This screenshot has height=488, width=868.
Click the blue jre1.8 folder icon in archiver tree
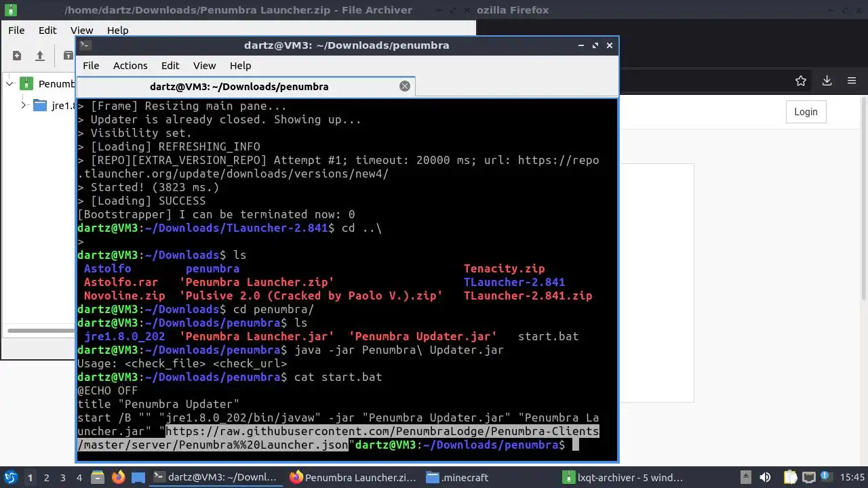coord(40,105)
